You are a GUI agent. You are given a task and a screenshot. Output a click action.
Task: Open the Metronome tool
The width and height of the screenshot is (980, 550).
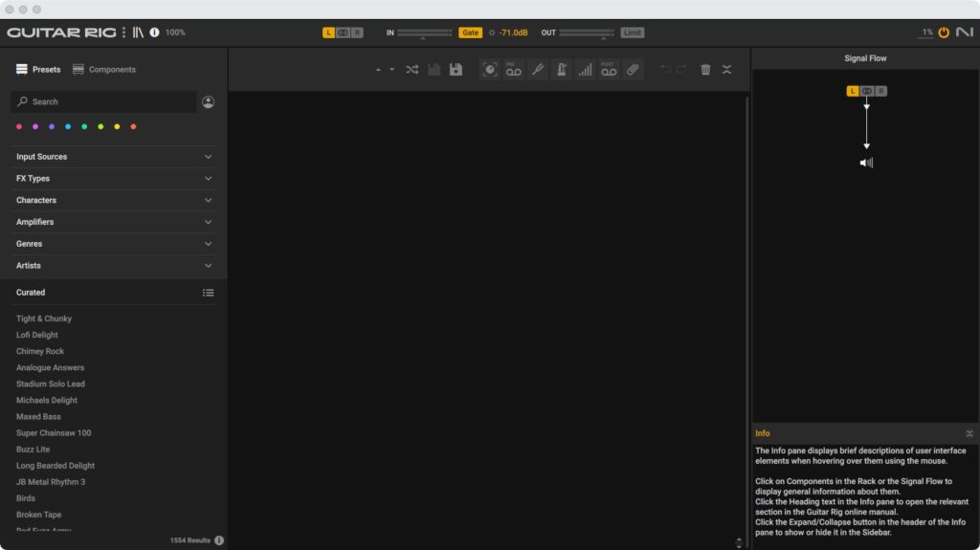[561, 70]
